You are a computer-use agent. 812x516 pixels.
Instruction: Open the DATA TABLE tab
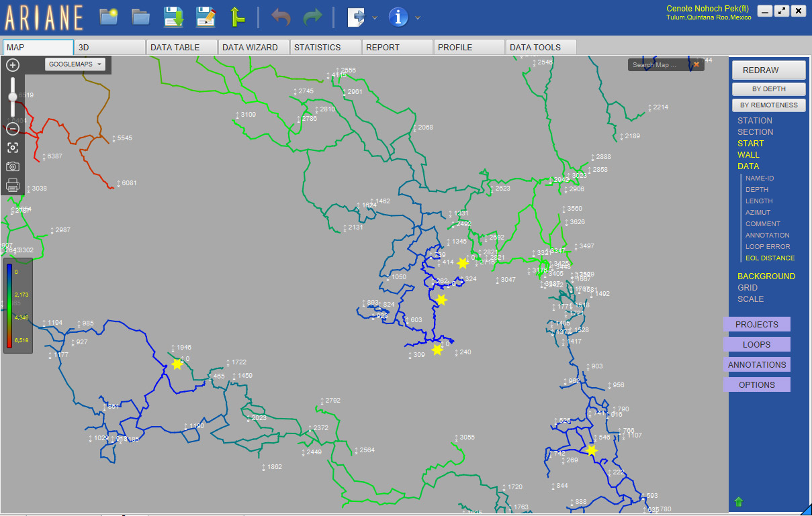(182, 47)
